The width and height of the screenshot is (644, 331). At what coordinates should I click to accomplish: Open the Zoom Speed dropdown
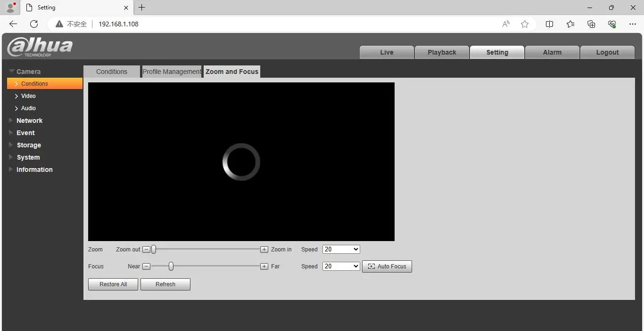pos(341,250)
